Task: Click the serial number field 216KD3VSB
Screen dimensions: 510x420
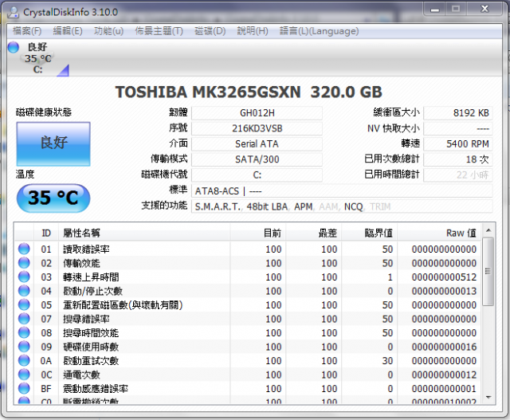Action: [257, 128]
